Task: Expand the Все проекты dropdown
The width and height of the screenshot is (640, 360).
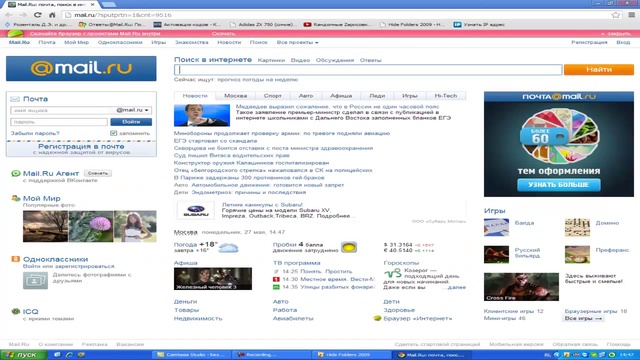Action: [297, 42]
